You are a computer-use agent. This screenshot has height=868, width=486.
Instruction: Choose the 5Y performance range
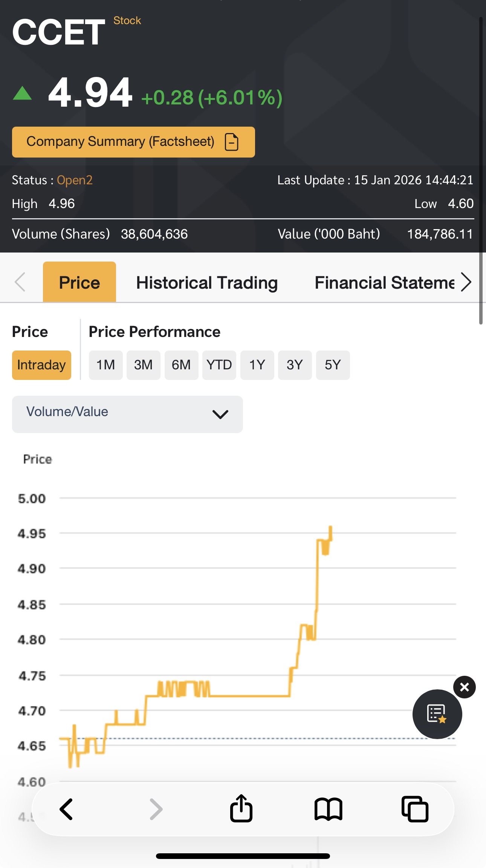click(333, 365)
